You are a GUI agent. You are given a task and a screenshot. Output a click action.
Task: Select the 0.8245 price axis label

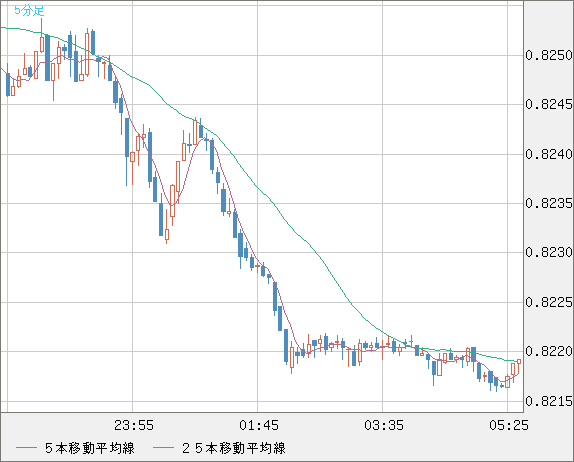[549, 105]
